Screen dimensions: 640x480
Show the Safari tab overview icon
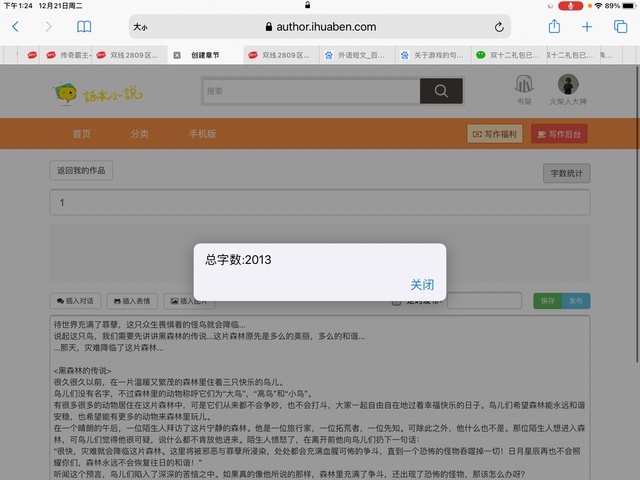click(x=619, y=27)
